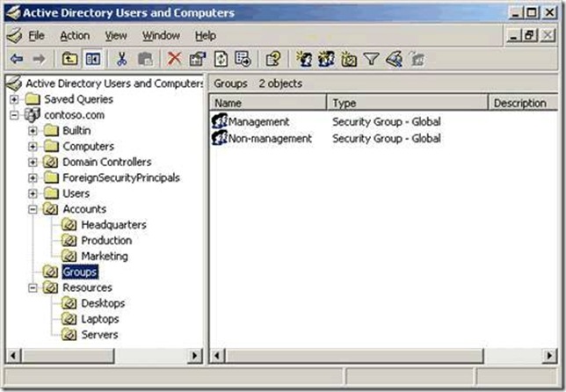Go forward with the Forward arrow
Image resolution: width=566 pixels, height=392 pixels.
[x=39, y=59]
